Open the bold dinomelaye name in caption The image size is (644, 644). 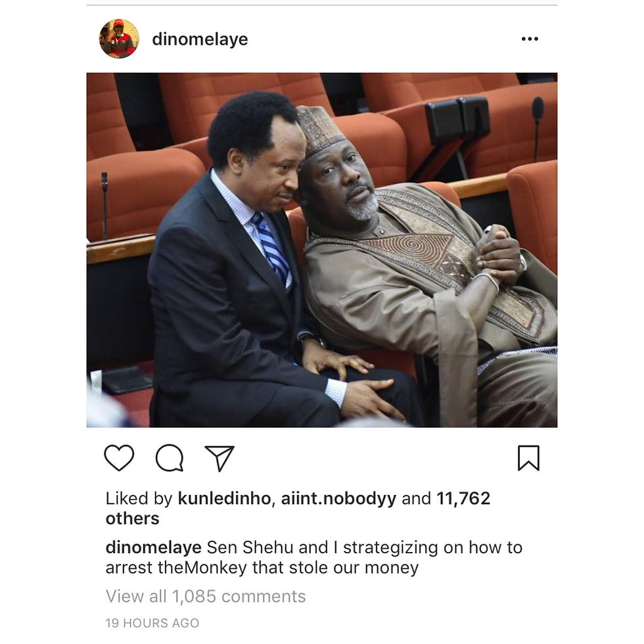pos(154,548)
